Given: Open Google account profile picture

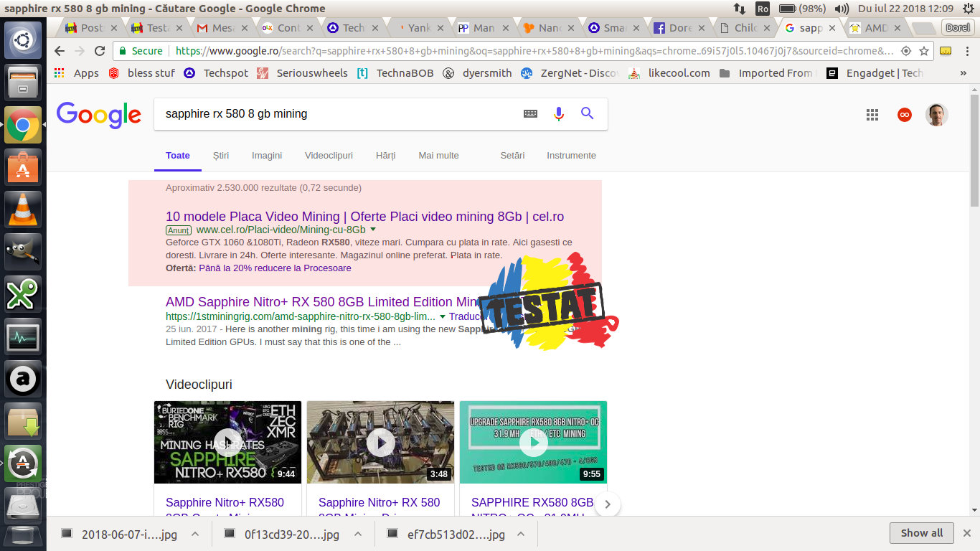Looking at the screenshot, I should tap(937, 115).
